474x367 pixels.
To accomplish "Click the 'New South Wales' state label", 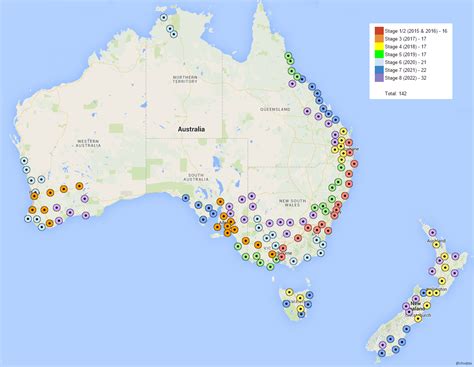I will pyautogui.click(x=293, y=203).
